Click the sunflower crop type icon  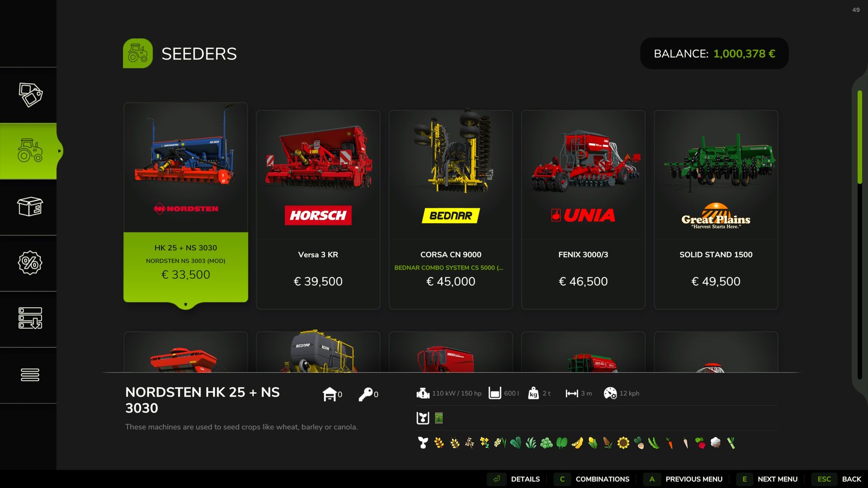click(623, 443)
